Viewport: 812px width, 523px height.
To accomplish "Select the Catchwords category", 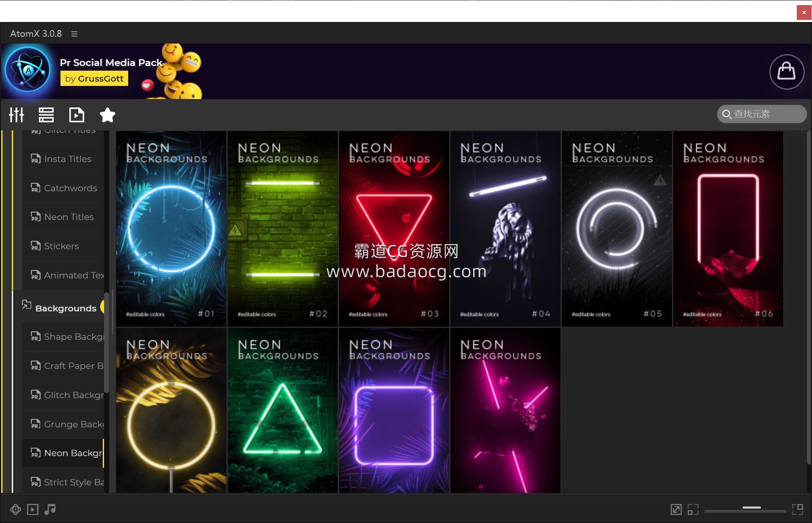I will (63, 188).
